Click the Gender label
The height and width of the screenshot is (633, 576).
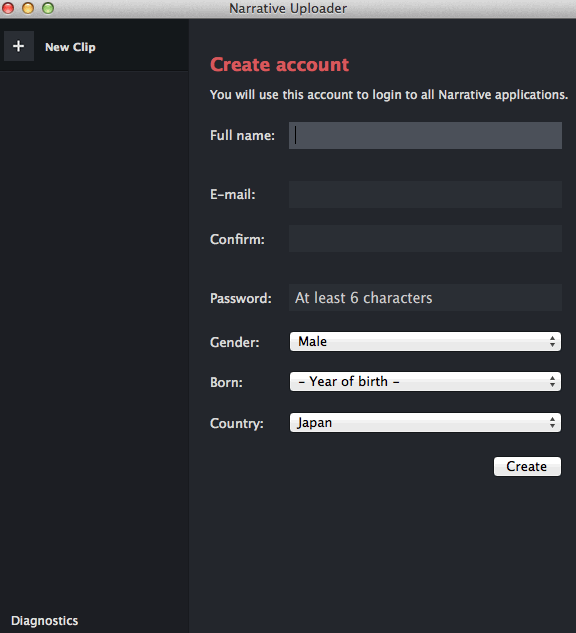(235, 342)
